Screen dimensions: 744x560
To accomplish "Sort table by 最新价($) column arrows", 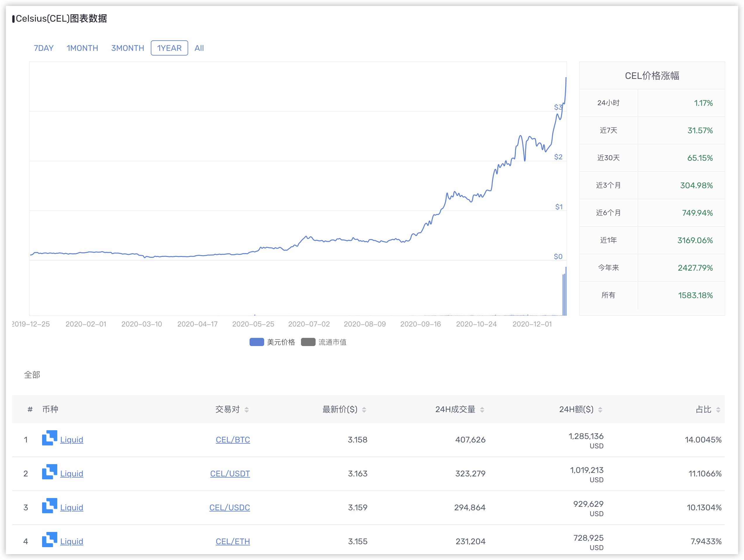I will [364, 410].
